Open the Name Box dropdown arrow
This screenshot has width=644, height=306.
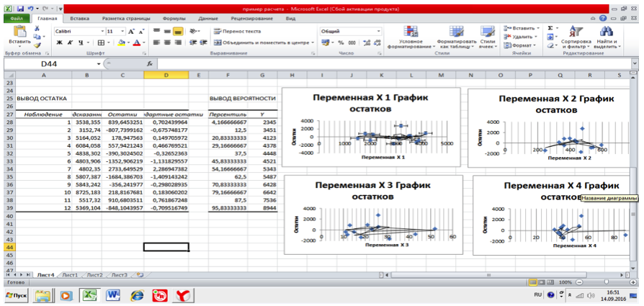[99, 63]
